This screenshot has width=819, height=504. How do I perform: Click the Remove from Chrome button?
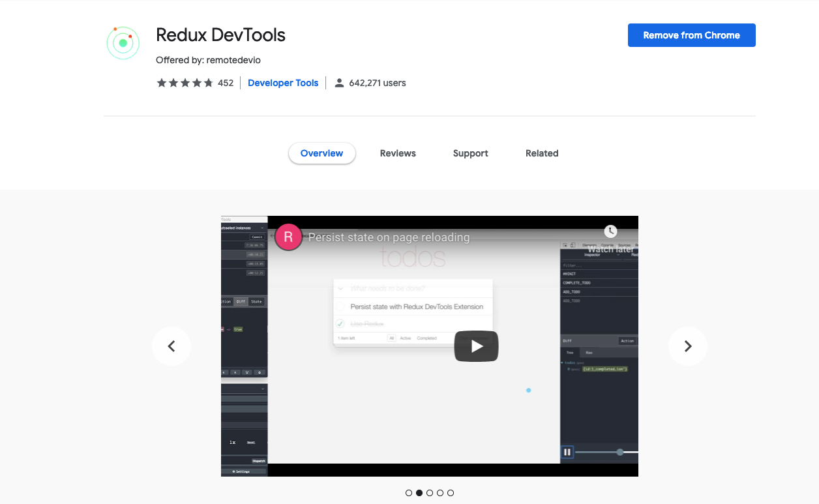point(692,35)
